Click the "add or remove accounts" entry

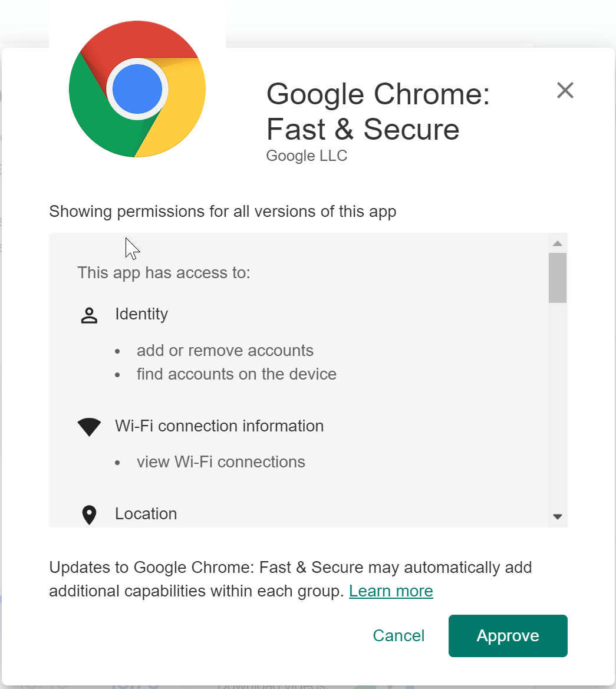225,351
